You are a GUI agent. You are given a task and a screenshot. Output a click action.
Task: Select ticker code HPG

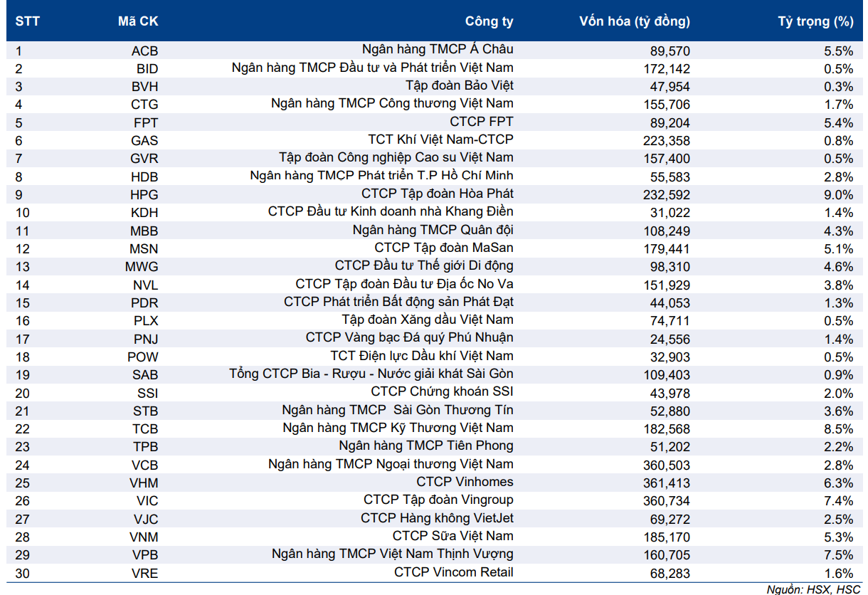[x=145, y=195]
